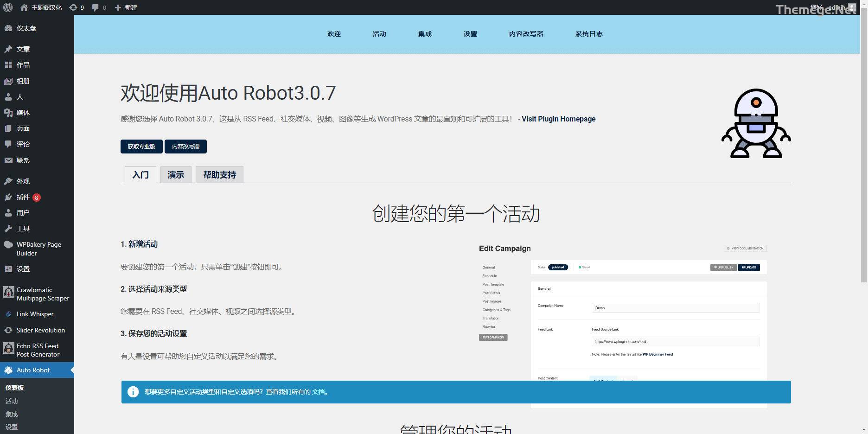The height and width of the screenshot is (434, 868).
Task: Click the Slider Revolution icon
Action: tap(8, 330)
